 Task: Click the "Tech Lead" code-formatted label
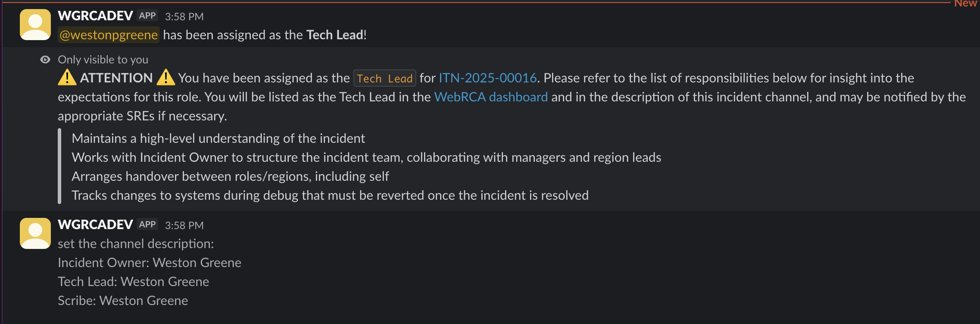tap(384, 79)
